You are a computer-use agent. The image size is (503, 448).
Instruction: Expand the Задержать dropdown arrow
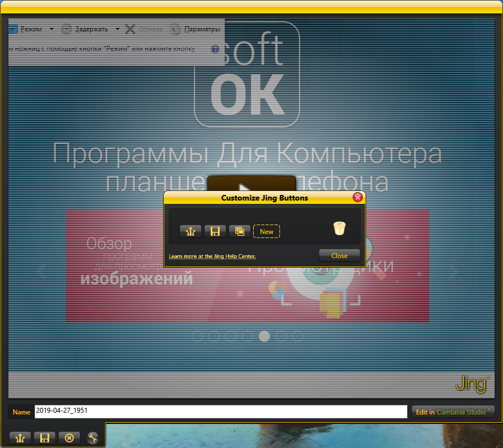click(118, 29)
